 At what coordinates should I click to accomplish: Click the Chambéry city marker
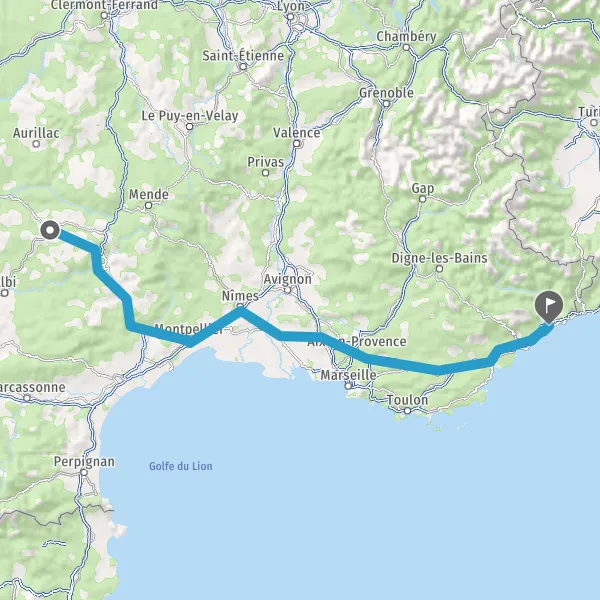pos(406,47)
